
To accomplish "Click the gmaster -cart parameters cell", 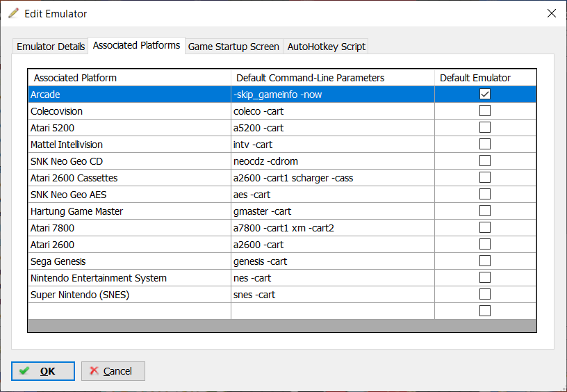I will pos(333,211).
